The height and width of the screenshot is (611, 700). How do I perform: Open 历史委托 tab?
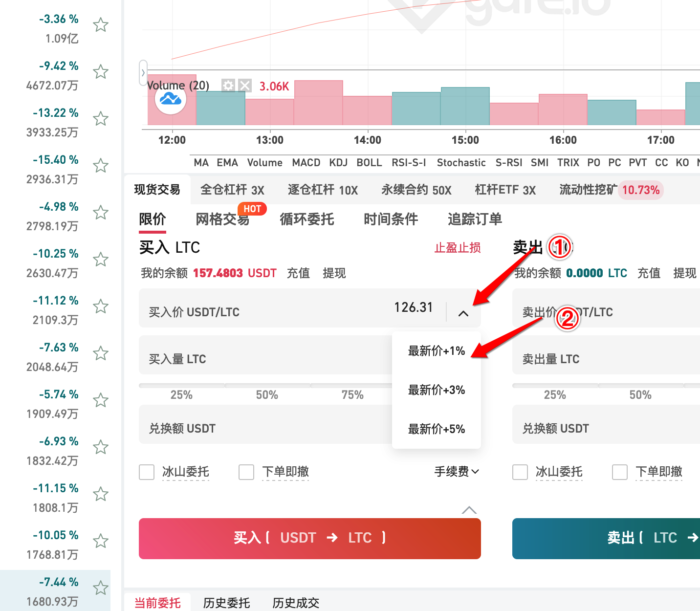pos(226,603)
